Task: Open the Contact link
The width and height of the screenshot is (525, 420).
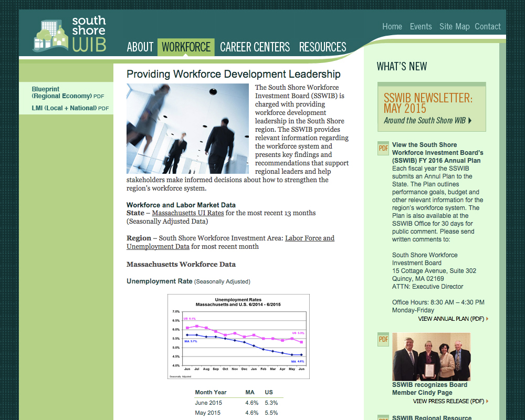Action: [488, 26]
